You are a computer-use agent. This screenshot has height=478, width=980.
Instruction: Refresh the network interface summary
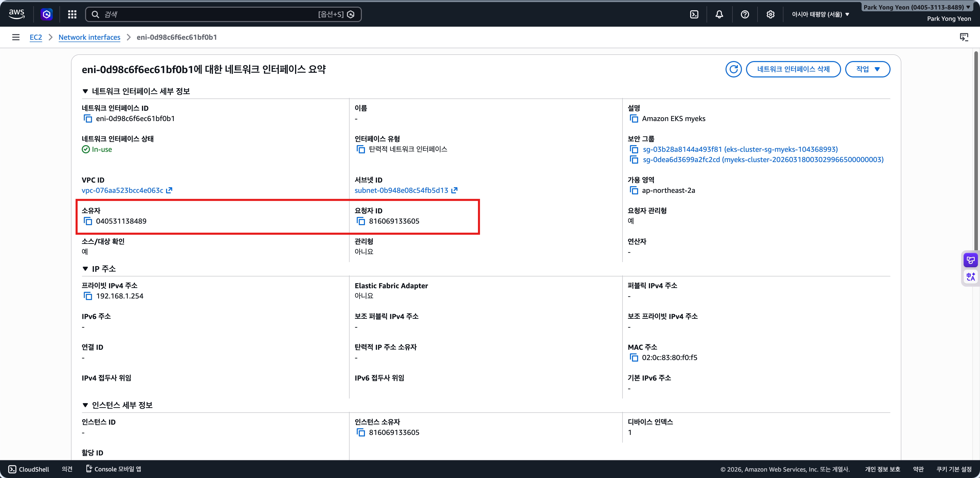pos(733,69)
